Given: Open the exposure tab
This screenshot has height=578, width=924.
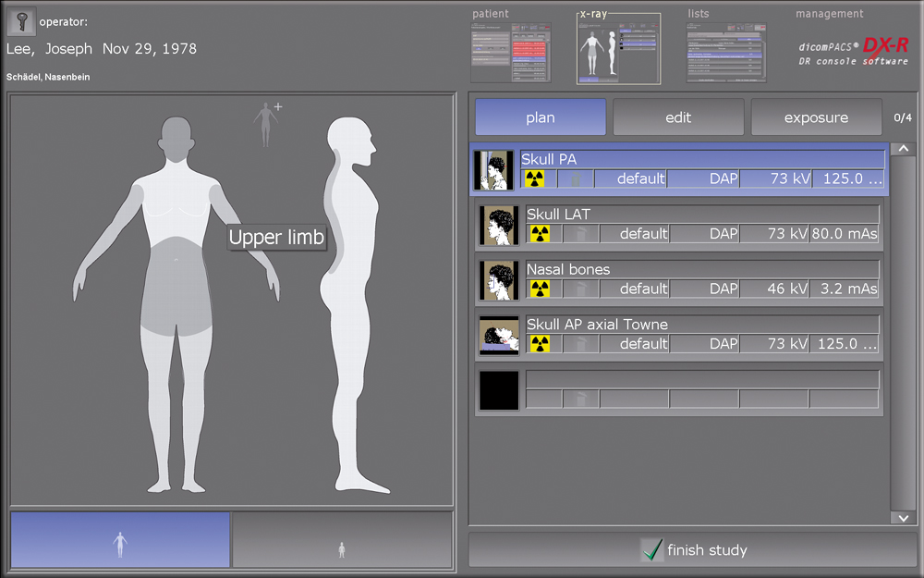Looking at the screenshot, I should click(816, 117).
